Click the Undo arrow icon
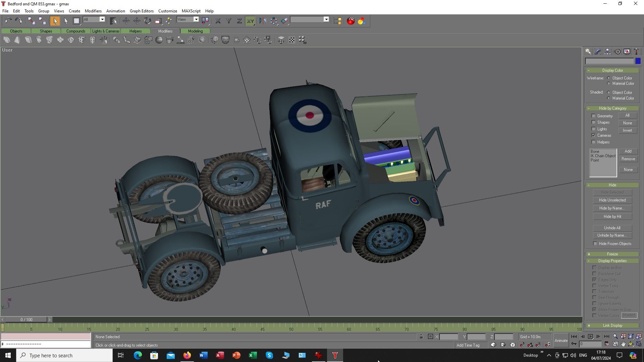The width and height of the screenshot is (644, 362). tap(8, 21)
